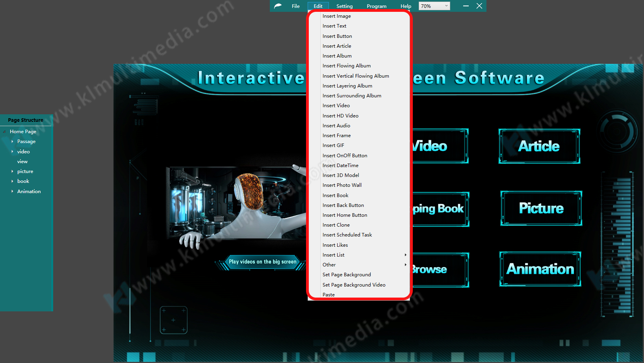Click the robot video thumbnail
This screenshot has height=363, width=644.
[x=236, y=205]
